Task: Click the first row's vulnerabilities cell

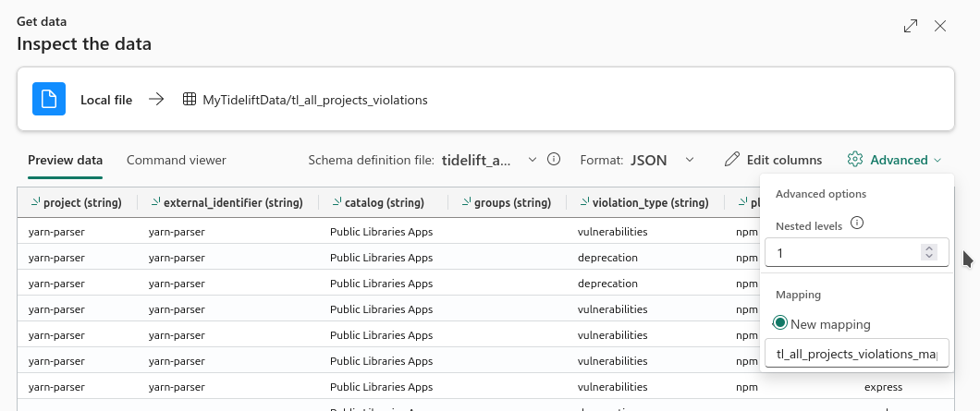Action: coord(612,232)
